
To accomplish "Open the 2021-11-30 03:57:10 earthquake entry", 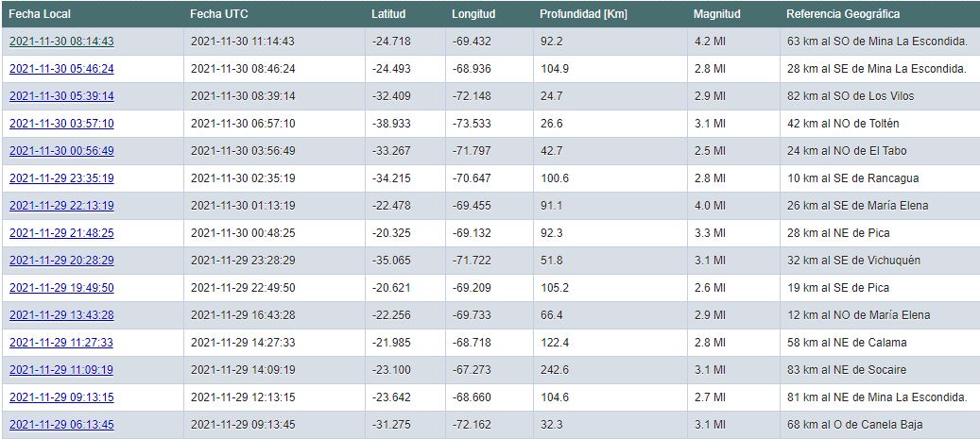I will (x=61, y=124).
